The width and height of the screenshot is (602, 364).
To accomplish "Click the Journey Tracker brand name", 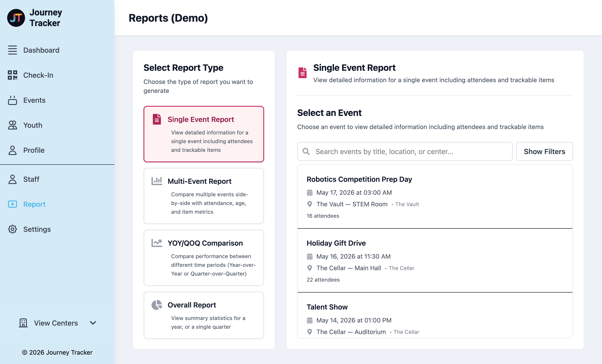I will (x=46, y=18).
